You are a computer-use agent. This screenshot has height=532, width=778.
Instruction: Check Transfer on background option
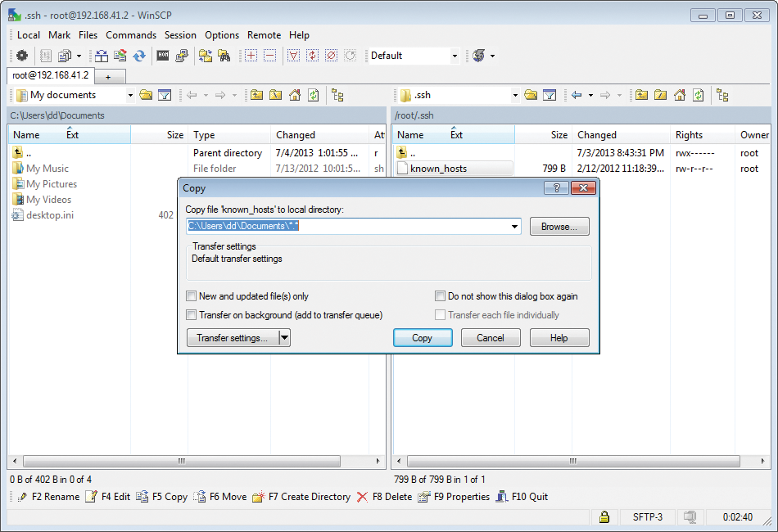(x=192, y=315)
